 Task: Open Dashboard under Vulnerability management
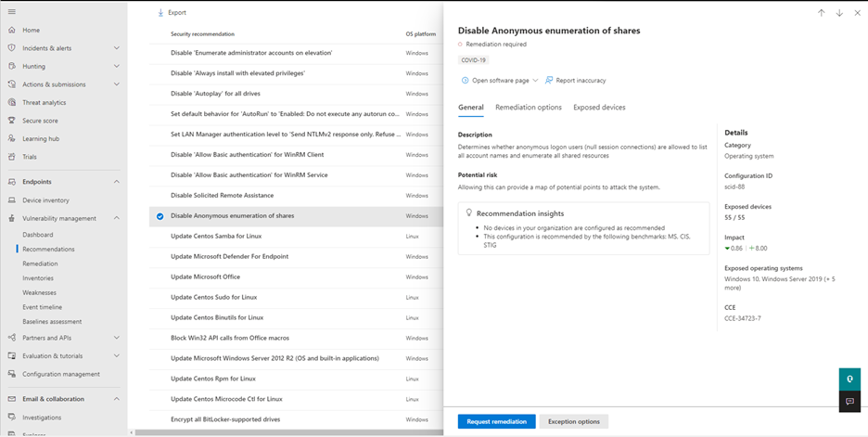38,235
